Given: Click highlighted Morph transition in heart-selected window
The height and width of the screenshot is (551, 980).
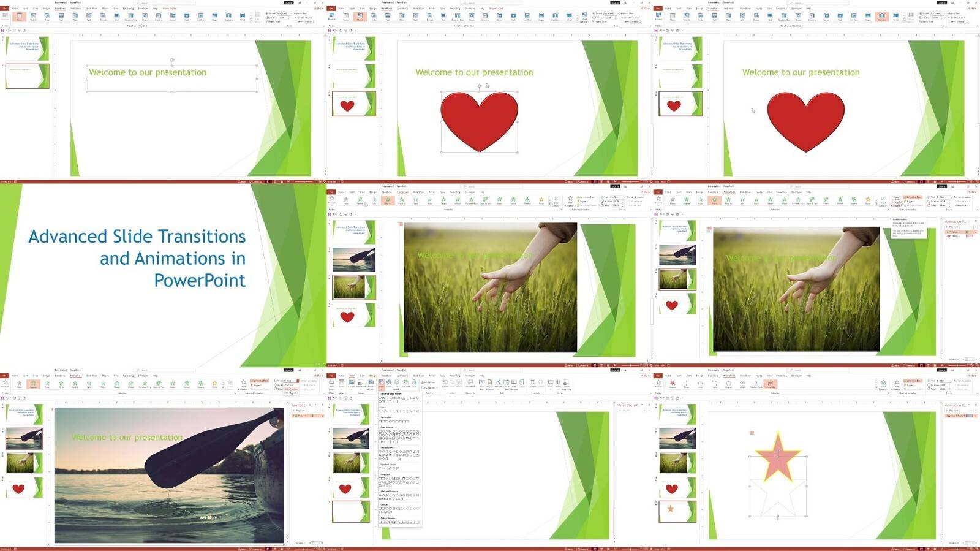Looking at the screenshot, I should point(360,17).
